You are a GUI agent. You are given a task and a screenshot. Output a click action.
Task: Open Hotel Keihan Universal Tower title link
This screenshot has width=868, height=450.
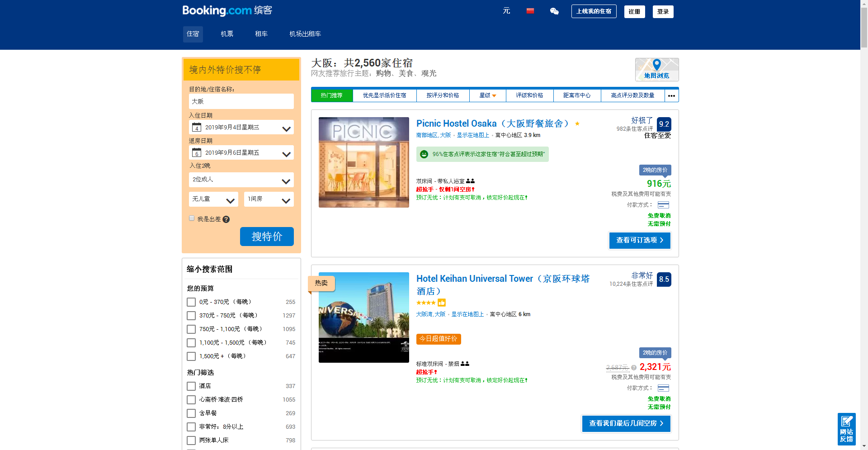(503, 285)
